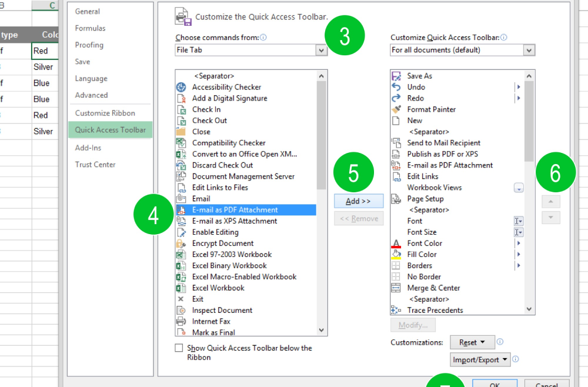Select the Check Out command icon
588x387 pixels.
click(x=181, y=121)
